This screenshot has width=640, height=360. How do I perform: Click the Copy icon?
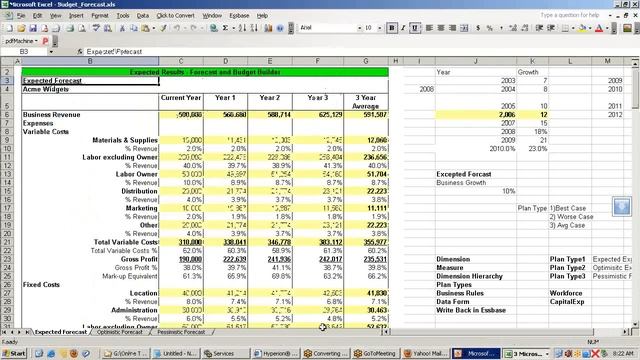(x=133, y=28)
